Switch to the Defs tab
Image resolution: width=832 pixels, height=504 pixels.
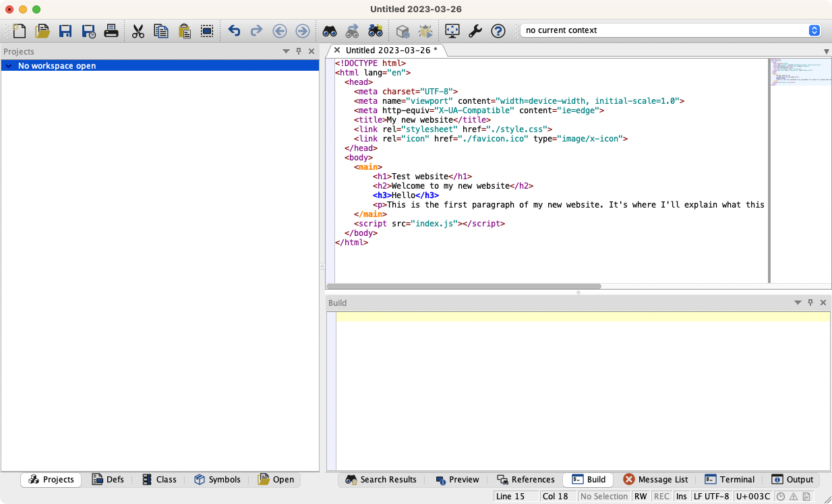108,480
